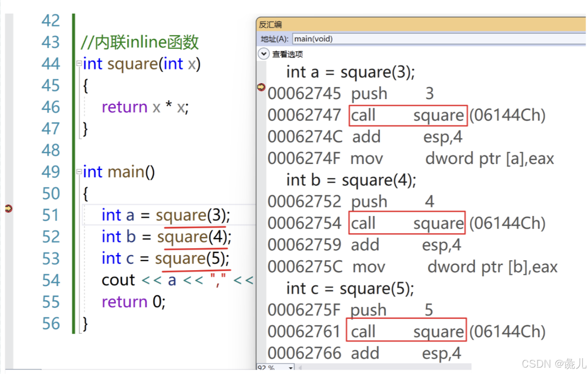Screen dimensions: 588x374
Task: Click disassembly line '0006274C add esp,4'
Action: (365, 137)
